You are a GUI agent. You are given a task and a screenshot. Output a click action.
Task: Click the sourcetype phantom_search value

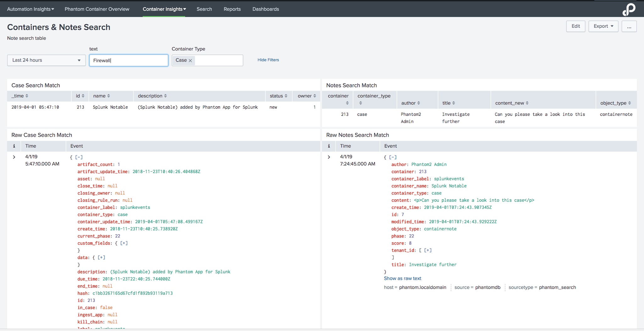[558, 288]
